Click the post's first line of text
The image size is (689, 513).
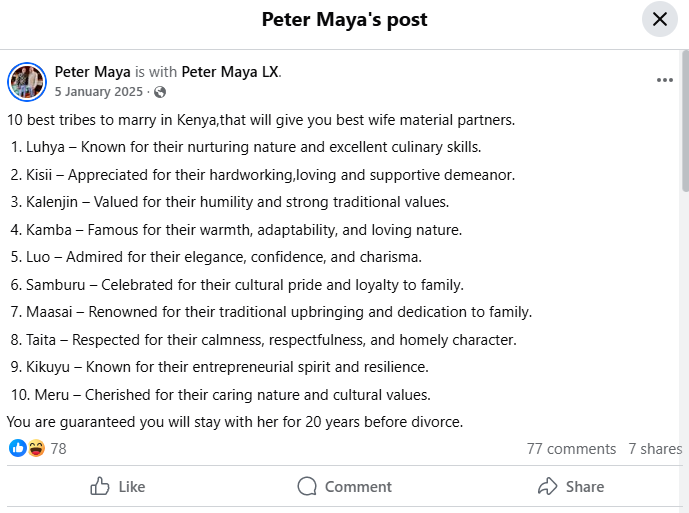260,121
